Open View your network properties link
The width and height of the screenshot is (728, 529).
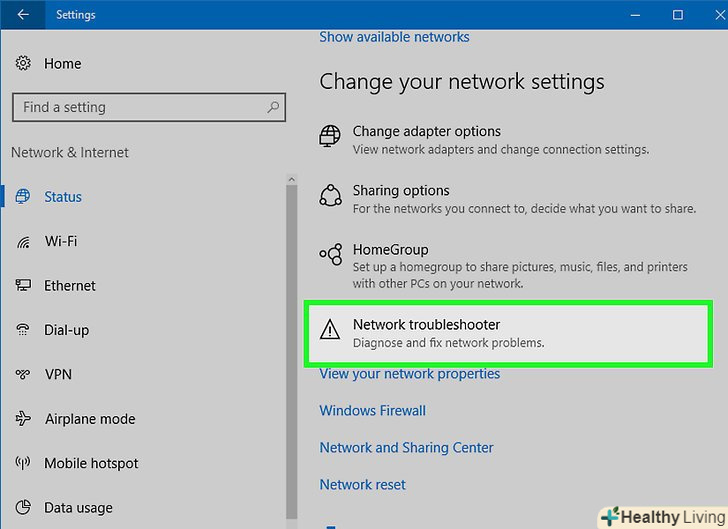click(409, 374)
